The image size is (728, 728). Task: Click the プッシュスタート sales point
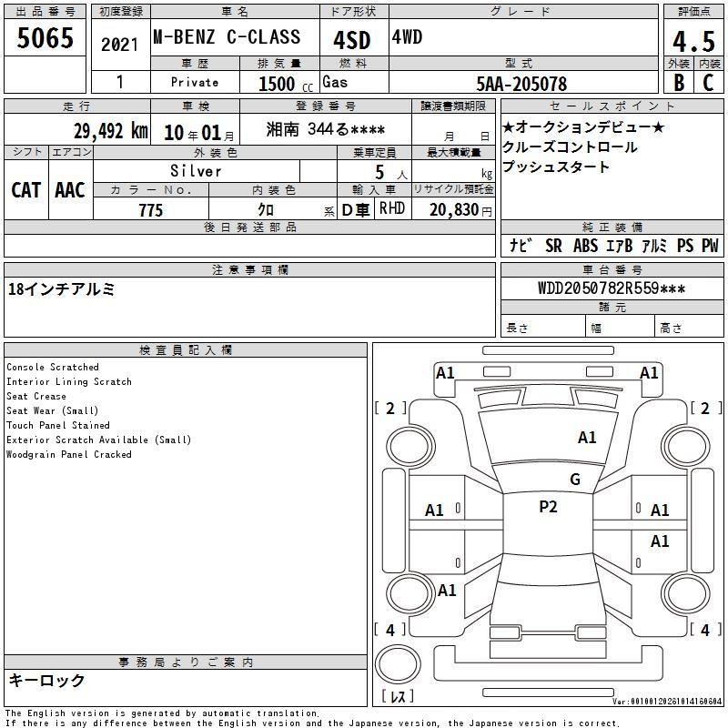(x=555, y=167)
